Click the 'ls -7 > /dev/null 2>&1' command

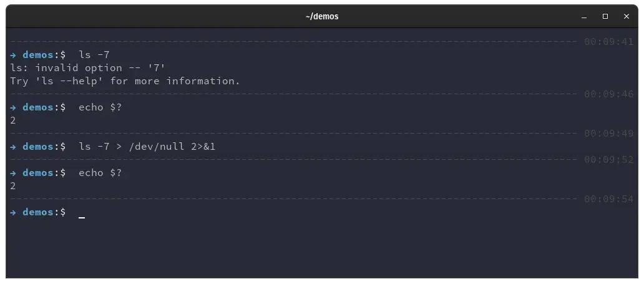coord(147,147)
